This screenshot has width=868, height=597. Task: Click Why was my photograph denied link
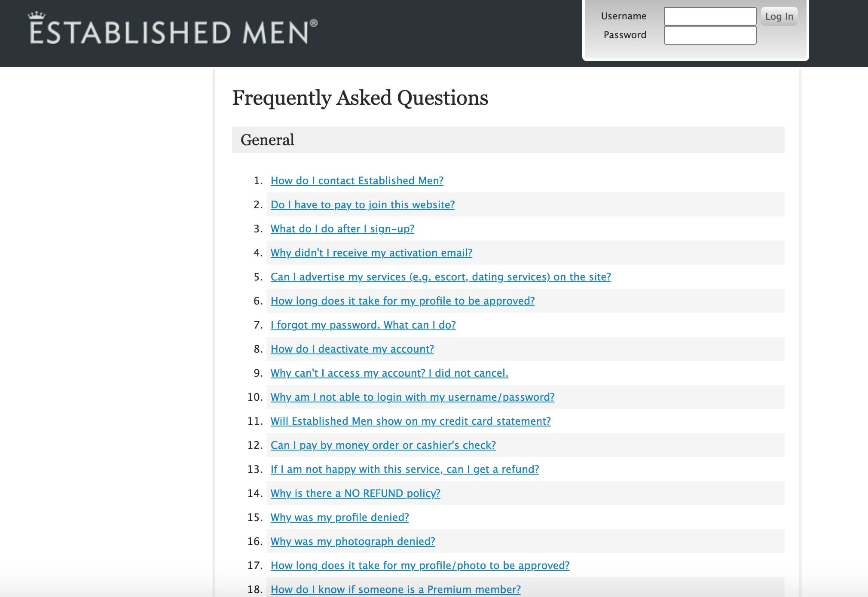click(x=353, y=541)
